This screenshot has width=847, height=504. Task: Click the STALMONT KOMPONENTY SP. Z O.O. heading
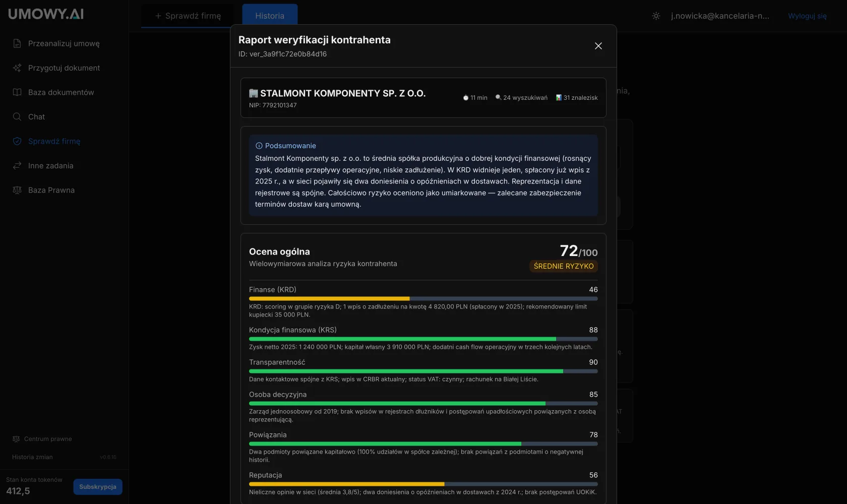[x=343, y=93]
